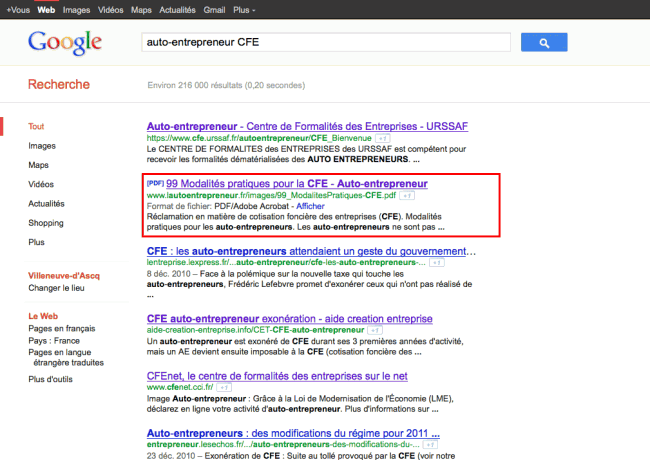Open +Vous in the top navigation bar

click(x=18, y=10)
